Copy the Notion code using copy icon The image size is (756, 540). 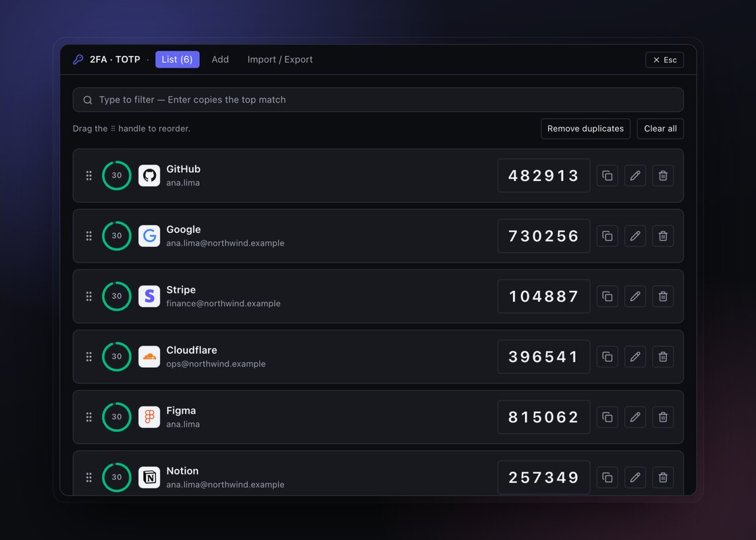pyautogui.click(x=607, y=477)
